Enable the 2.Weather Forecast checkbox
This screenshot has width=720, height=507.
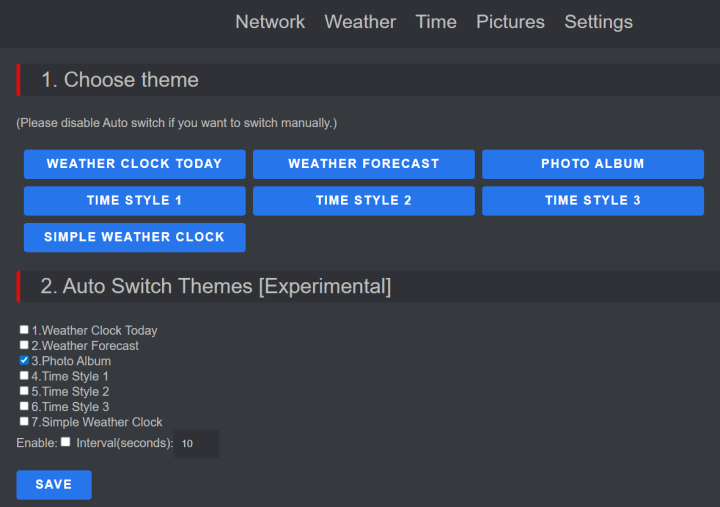pyautogui.click(x=24, y=345)
